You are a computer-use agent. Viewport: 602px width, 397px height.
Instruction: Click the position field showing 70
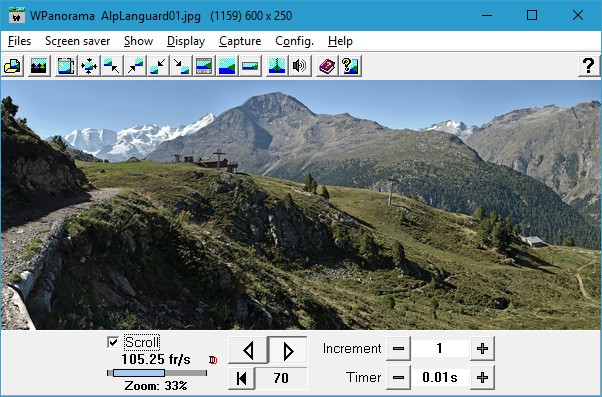281,378
